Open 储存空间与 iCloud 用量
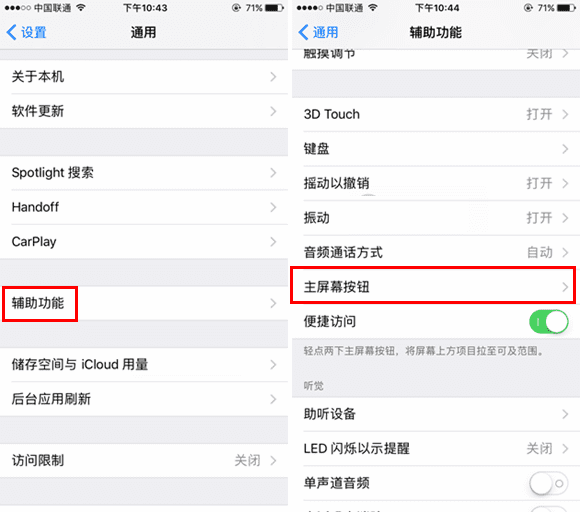The image size is (580, 512). click(144, 365)
